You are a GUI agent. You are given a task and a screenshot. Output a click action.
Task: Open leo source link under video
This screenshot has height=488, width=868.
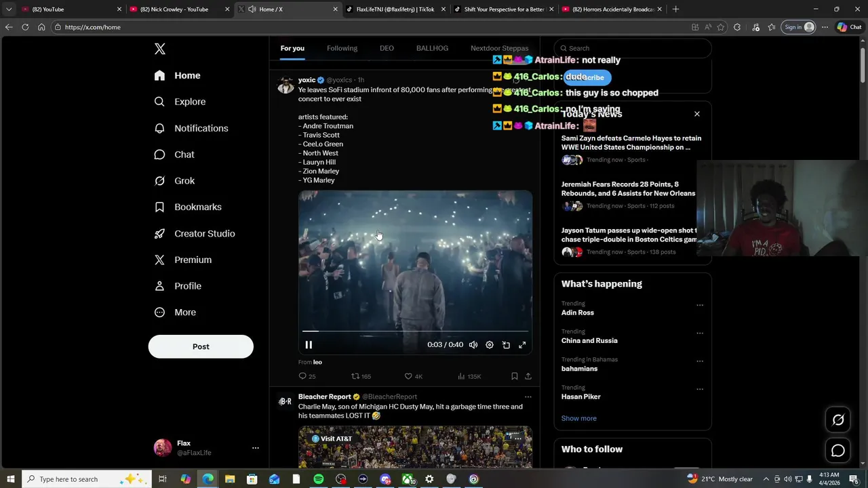click(317, 363)
